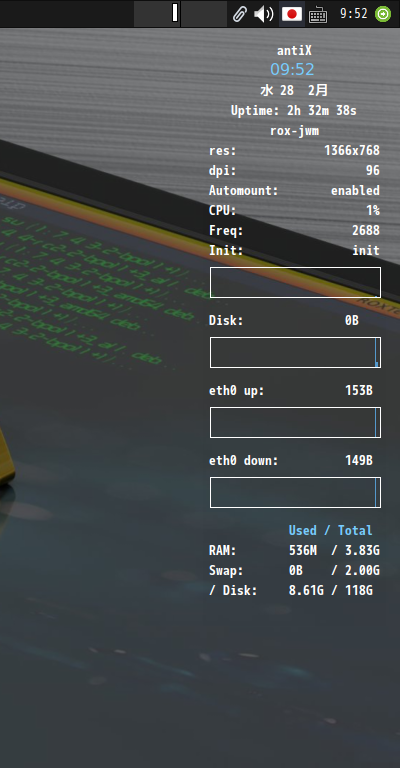Viewport: 400px width, 768px height.
Task: Click the Freq: label
Action: coord(226,231)
